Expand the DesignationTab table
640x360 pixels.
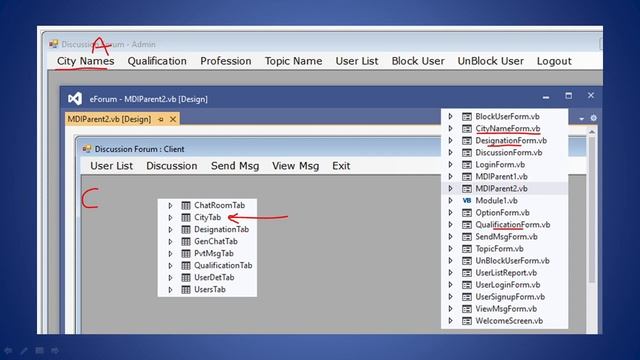171,229
